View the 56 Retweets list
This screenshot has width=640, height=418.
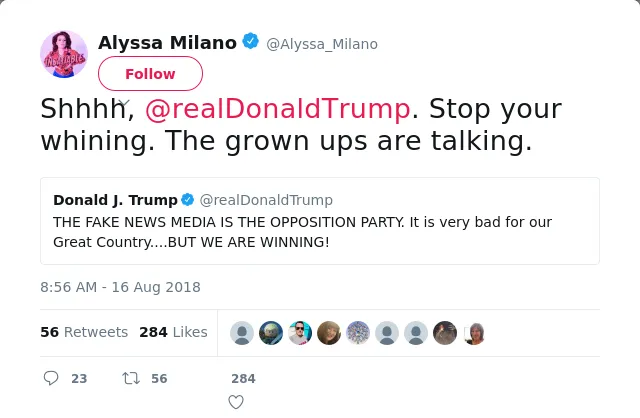click(x=84, y=332)
